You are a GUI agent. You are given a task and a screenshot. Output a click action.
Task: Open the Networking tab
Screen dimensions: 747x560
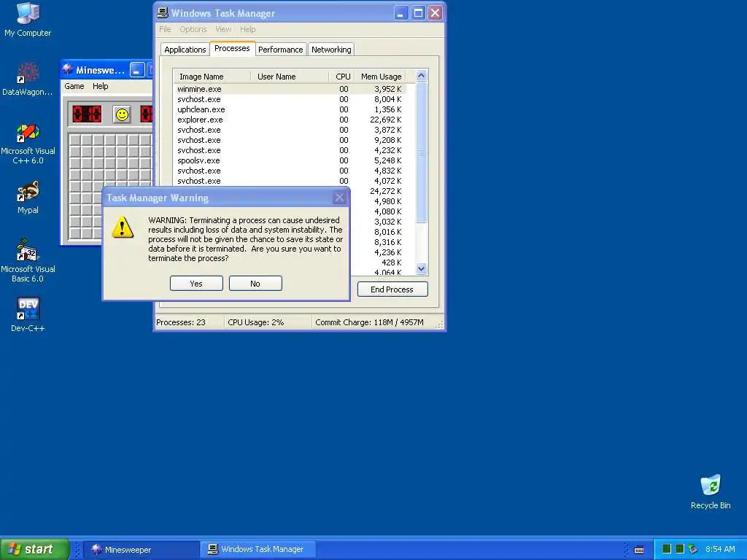tap(331, 50)
